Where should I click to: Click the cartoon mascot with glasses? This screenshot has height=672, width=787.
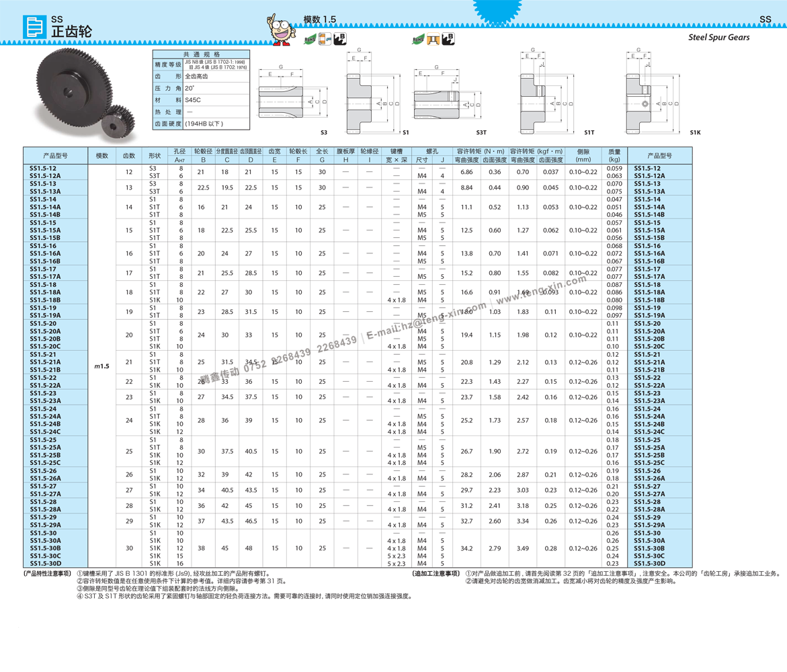click(281, 29)
